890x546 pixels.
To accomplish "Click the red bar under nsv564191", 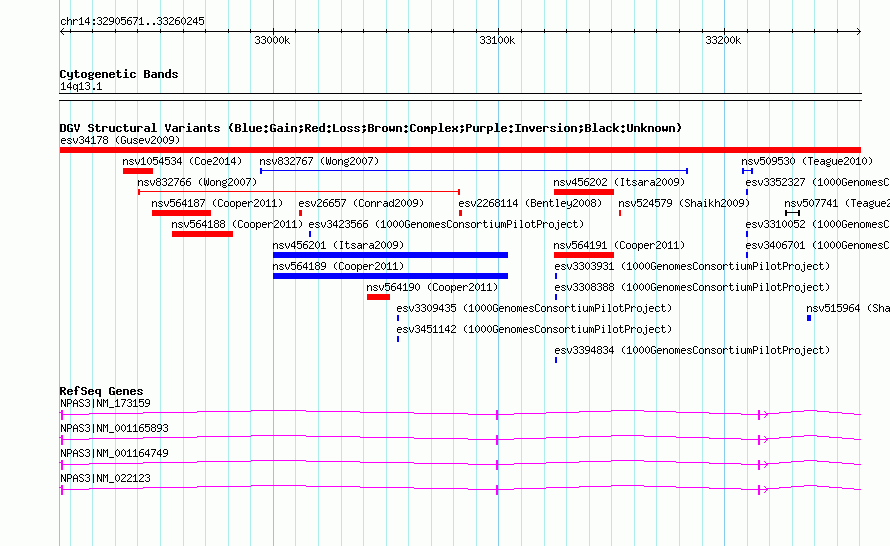I will (x=584, y=255).
